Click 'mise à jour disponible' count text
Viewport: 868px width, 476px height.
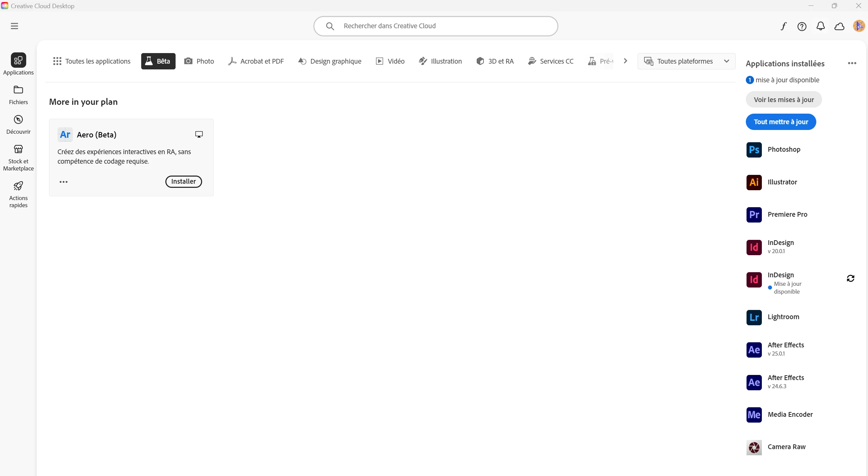787,80
